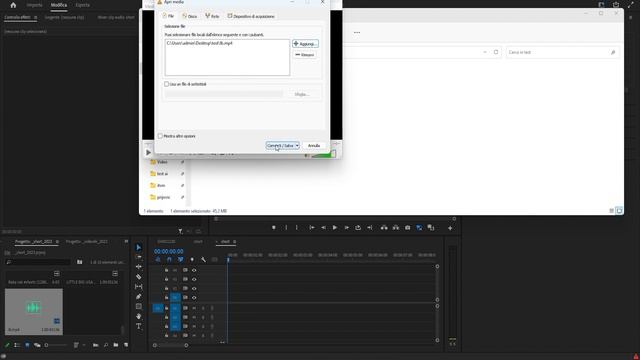Viewport: 640px width, 360px height.
Task: Click Go to Out point button
Action: tap(369, 228)
